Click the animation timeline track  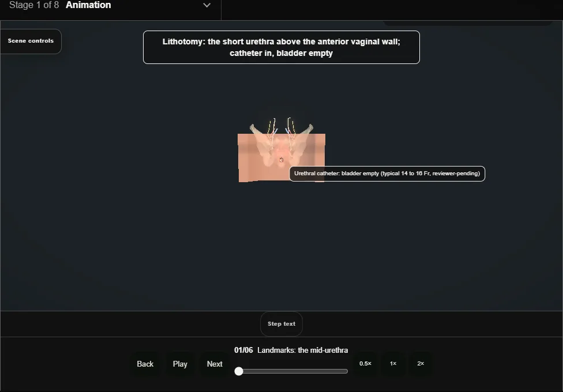(291, 371)
